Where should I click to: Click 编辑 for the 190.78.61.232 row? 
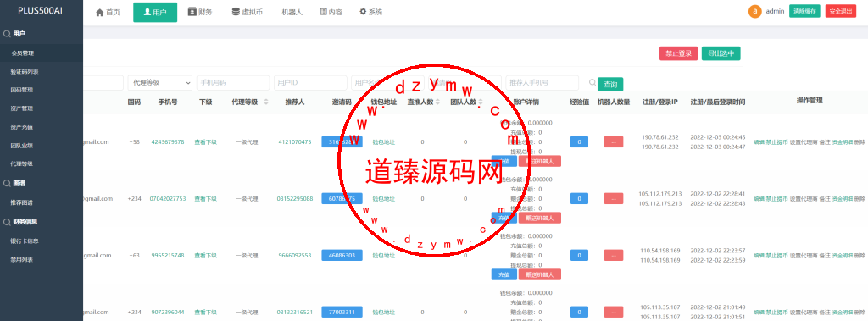coord(759,142)
